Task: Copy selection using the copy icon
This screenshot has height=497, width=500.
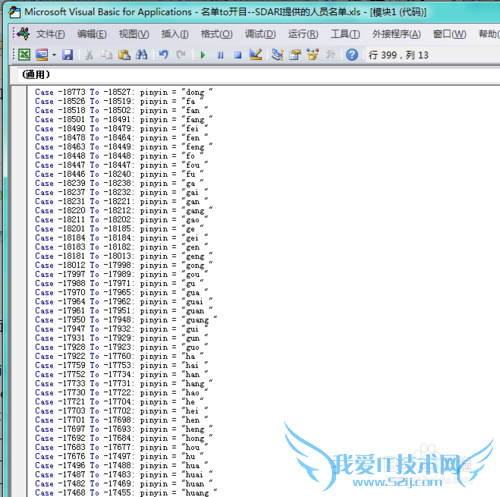Action: pyautogui.click(x=106, y=55)
